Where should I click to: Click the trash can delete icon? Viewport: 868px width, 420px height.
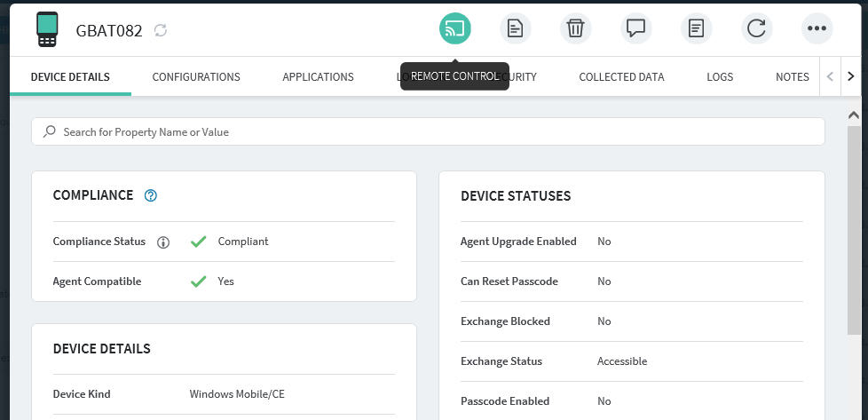click(575, 28)
